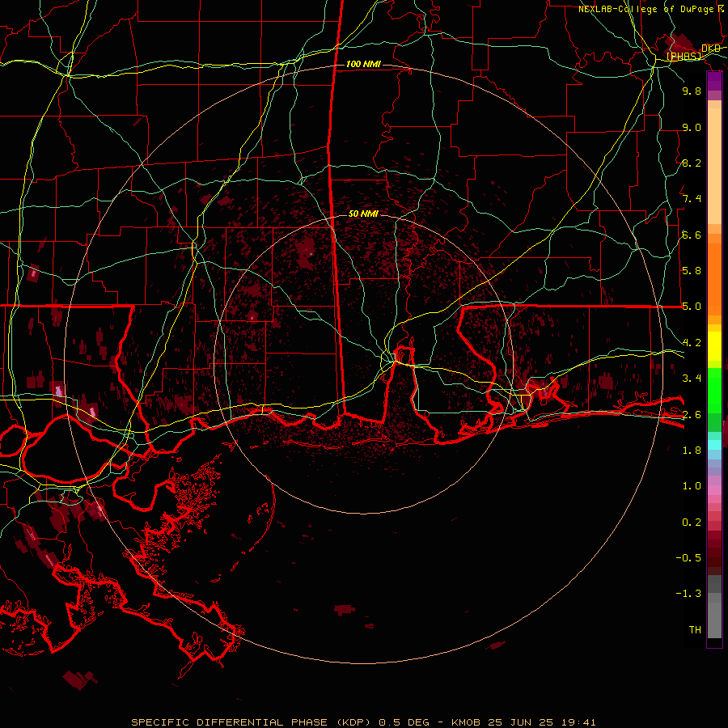Viewport: 728px width, 728px height.
Task: Click the bright green segment of the color bar
Action: click(x=714, y=390)
